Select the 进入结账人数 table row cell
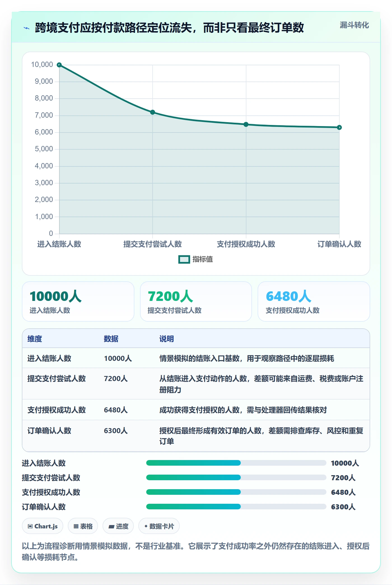 point(49,358)
